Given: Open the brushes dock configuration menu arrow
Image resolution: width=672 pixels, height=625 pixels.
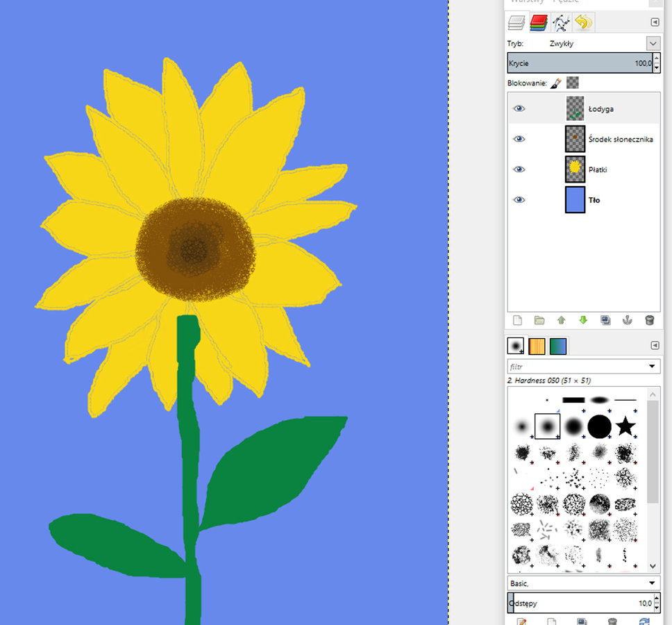Looking at the screenshot, I should coord(655,345).
